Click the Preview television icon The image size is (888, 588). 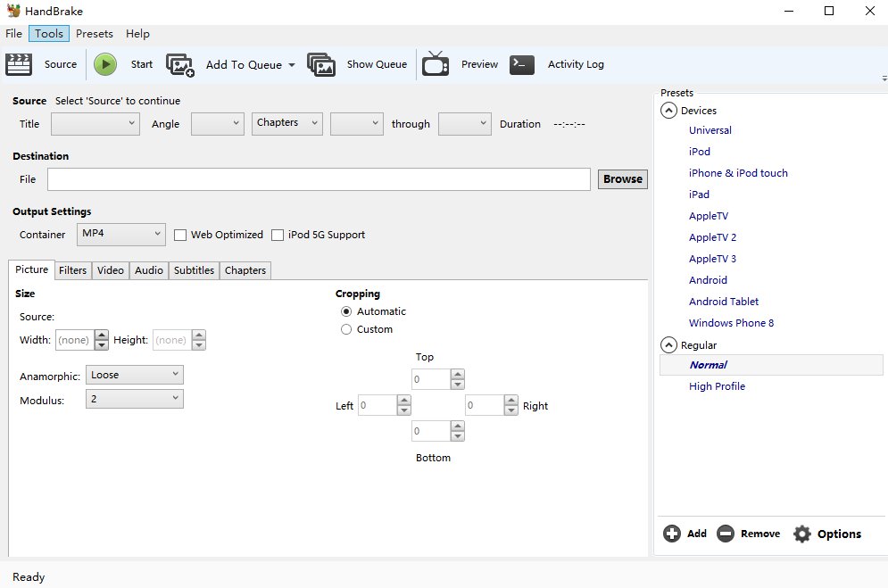point(436,64)
